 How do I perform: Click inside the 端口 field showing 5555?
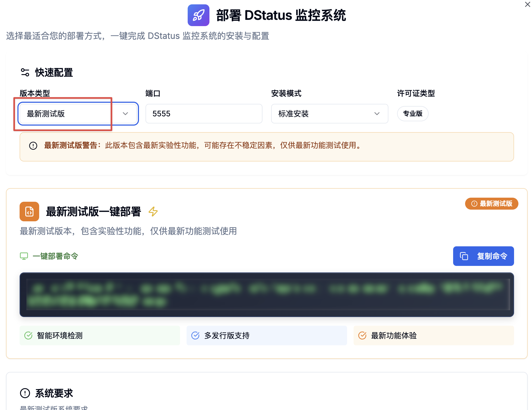tap(203, 114)
